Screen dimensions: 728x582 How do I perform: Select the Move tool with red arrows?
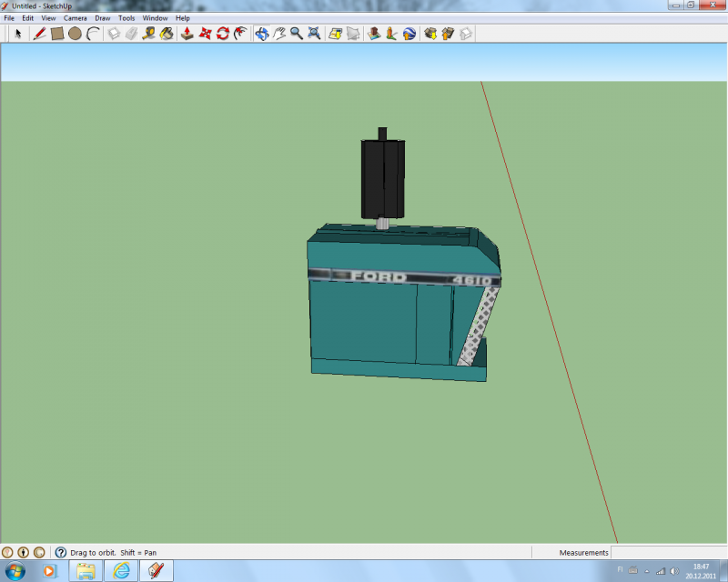click(x=205, y=34)
